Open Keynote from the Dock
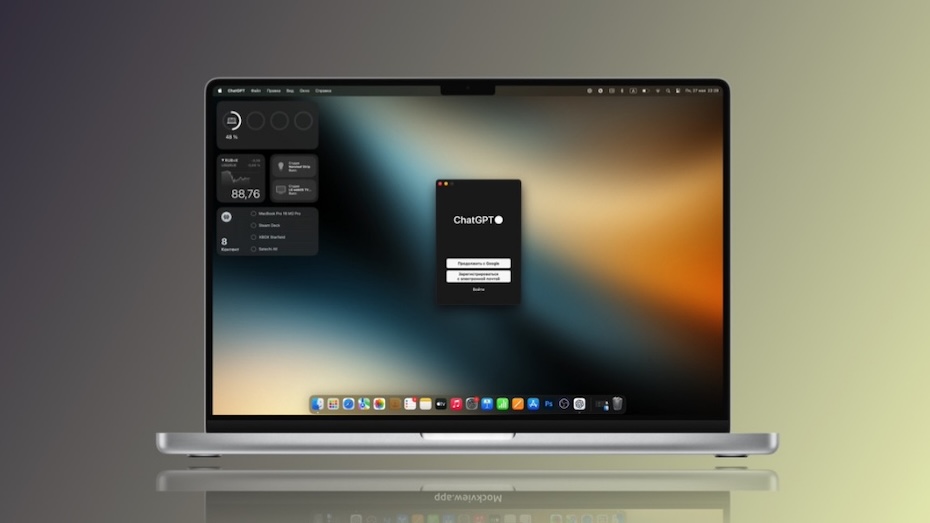930x523 pixels. [488, 404]
